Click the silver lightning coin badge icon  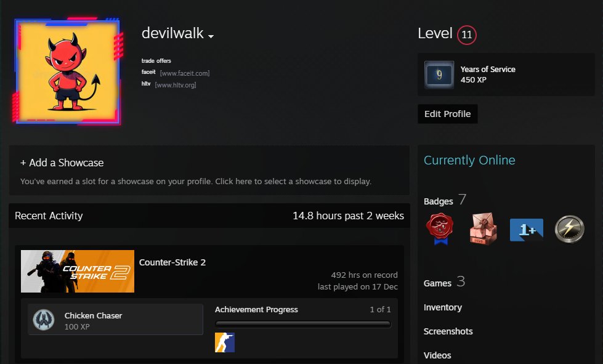[x=569, y=229]
